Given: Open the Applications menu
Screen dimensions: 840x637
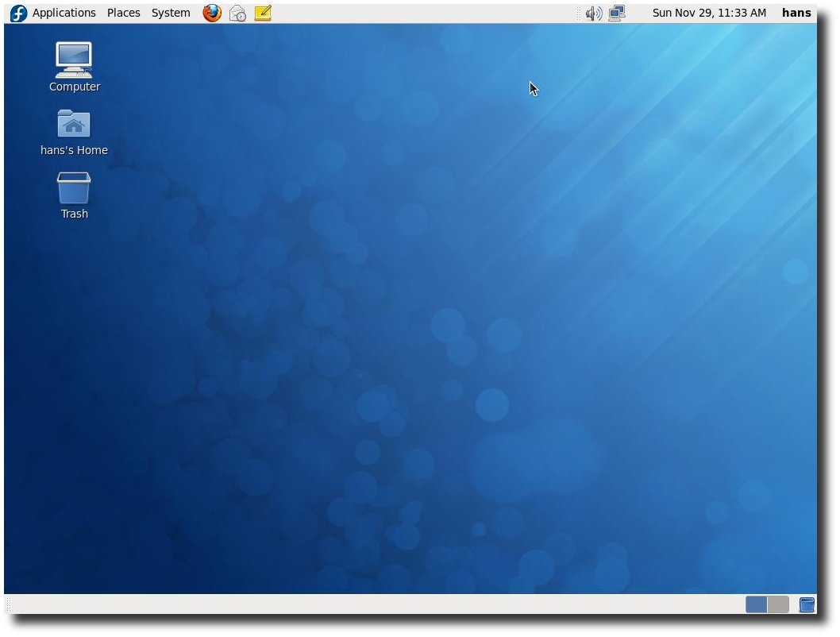Looking at the screenshot, I should (x=64, y=13).
